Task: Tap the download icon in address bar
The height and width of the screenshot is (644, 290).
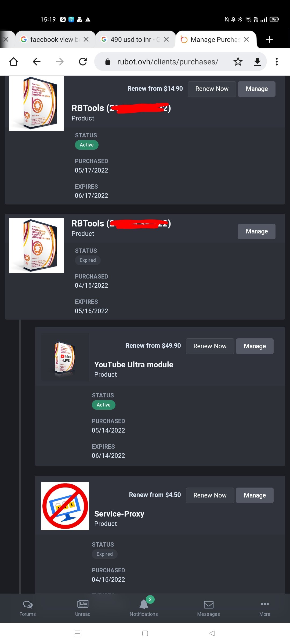Action: coord(257,62)
